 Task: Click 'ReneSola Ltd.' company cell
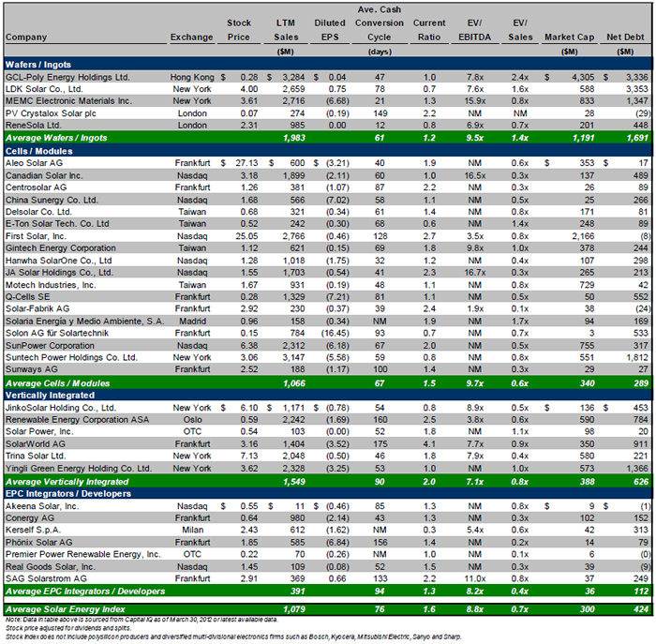pyautogui.click(x=34, y=125)
